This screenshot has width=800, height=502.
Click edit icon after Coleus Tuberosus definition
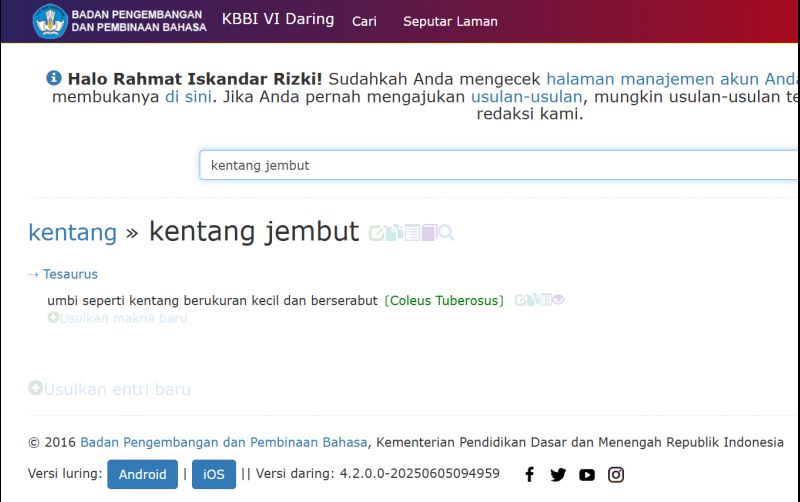520,300
